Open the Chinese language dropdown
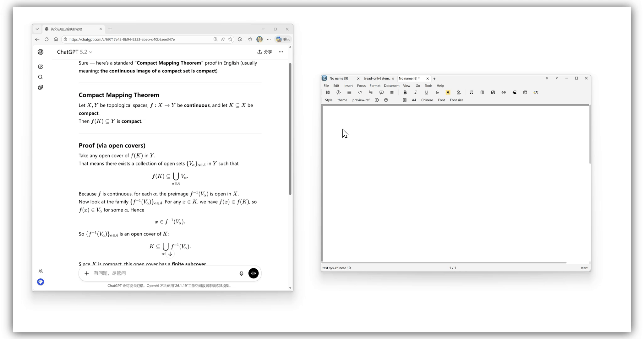 click(x=427, y=100)
